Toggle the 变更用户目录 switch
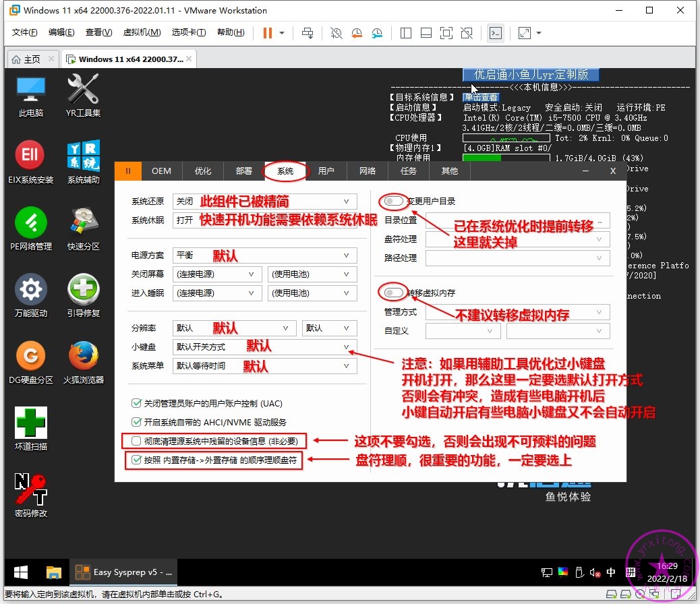 point(393,202)
